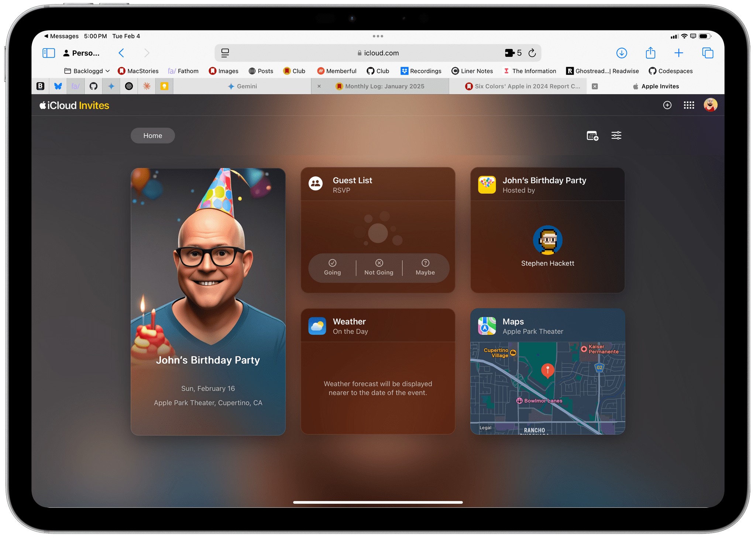Open the event settings sliders icon

point(616,135)
